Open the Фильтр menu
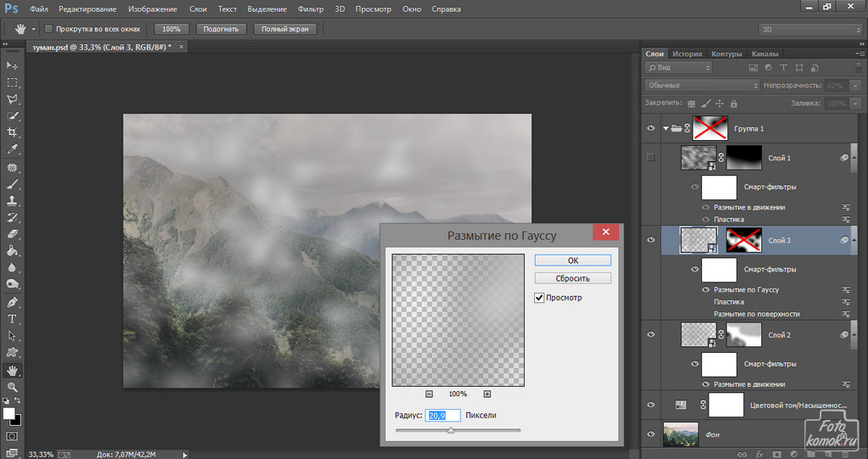The width and height of the screenshot is (868, 459). click(x=311, y=8)
